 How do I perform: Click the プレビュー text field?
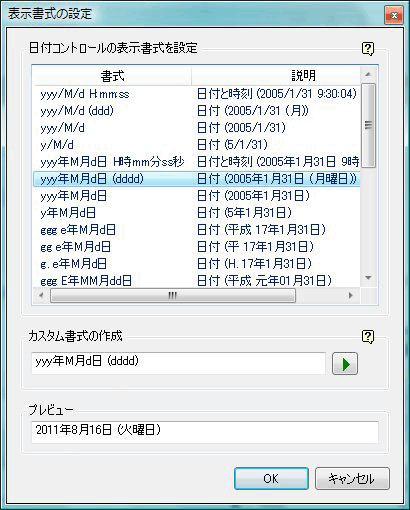205,432
